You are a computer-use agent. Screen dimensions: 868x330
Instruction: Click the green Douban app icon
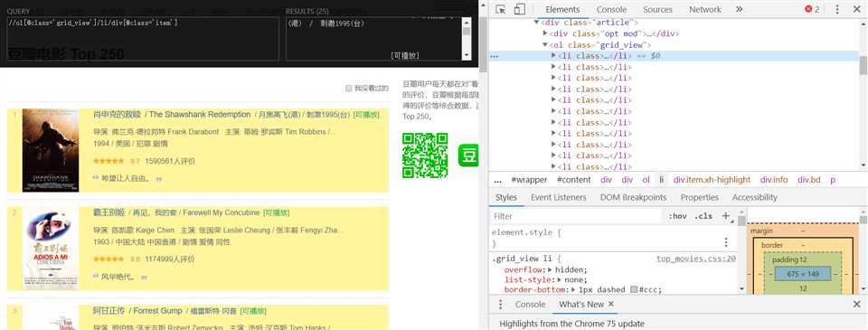click(468, 155)
